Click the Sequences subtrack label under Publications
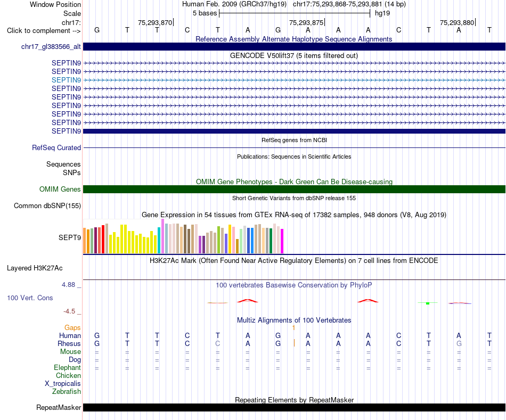 (x=63, y=164)
